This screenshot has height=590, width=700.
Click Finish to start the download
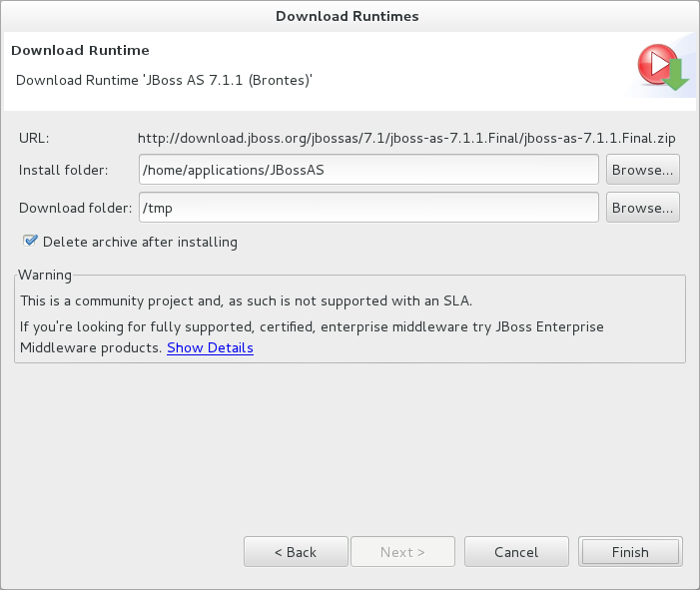630,552
